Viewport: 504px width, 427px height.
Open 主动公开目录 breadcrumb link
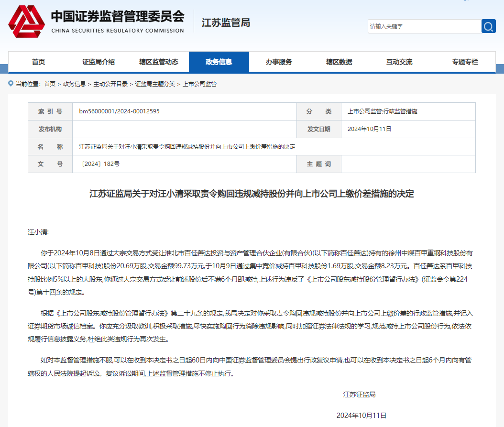(110, 84)
